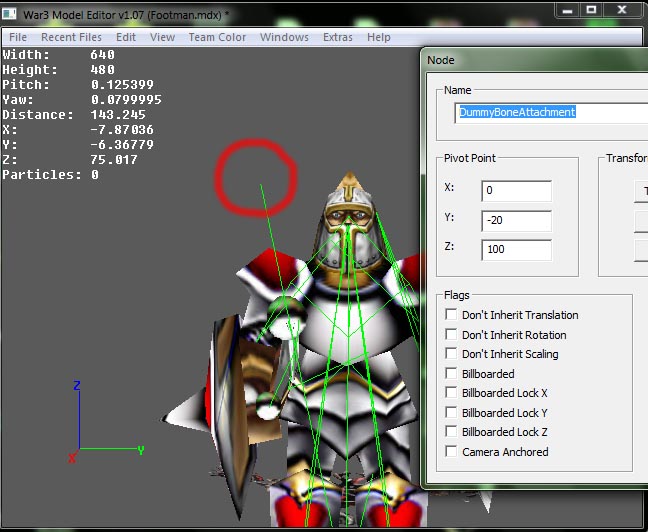
Task: Open the Windows menu
Action: point(284,37)
